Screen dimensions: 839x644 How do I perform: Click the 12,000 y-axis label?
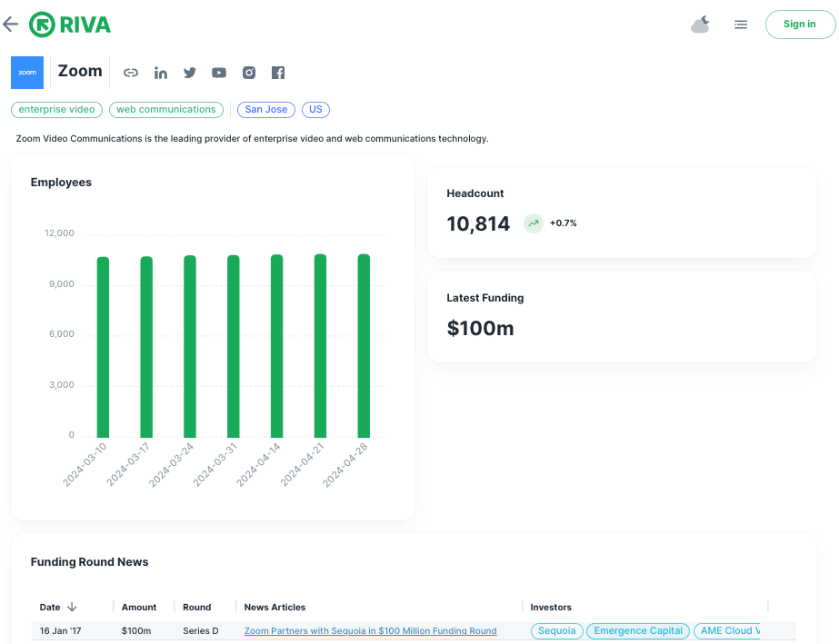[x=59, y=233]
